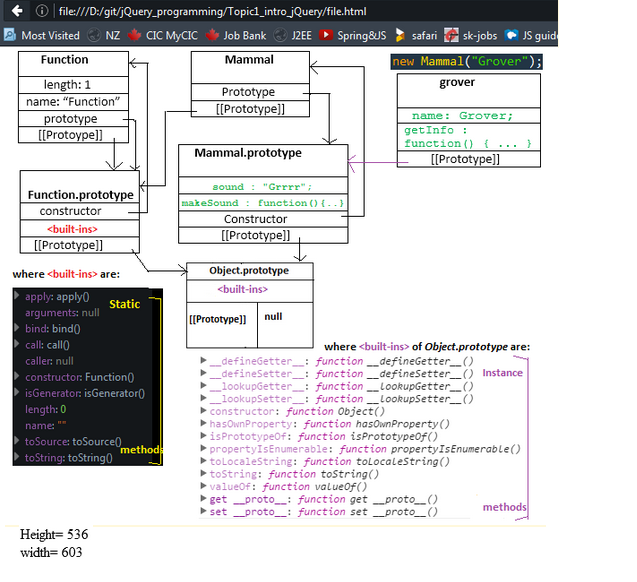
Task: Open the CIC MyCIC bookmark
Action: [171, 35]
